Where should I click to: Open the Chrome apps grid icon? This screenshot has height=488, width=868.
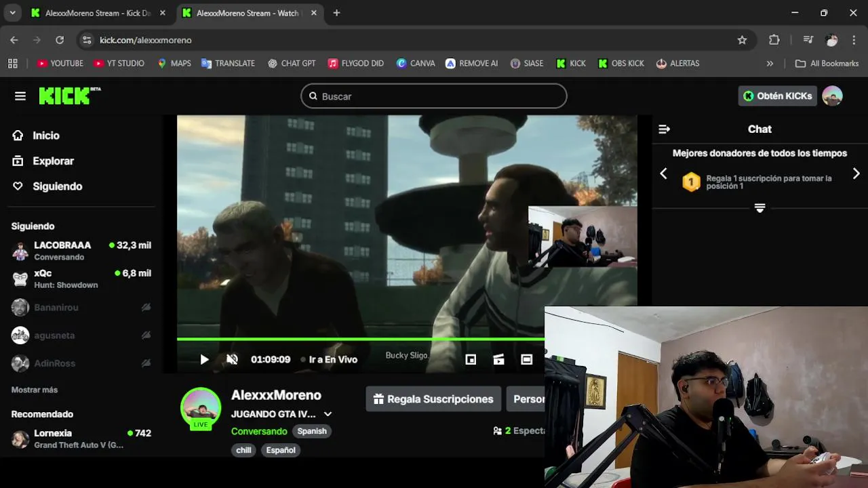tap(12, 63)
